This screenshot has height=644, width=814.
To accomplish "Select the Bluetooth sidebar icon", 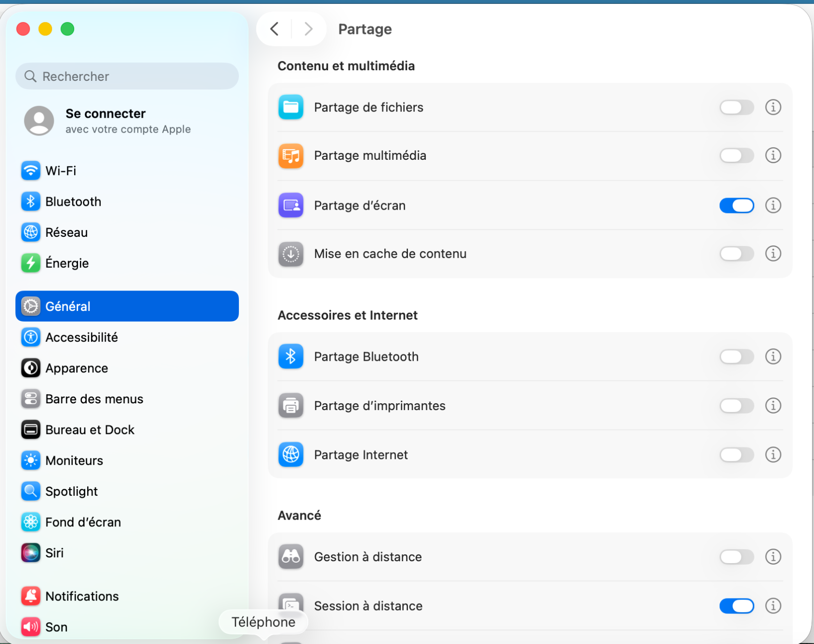I will click(31, 201).
